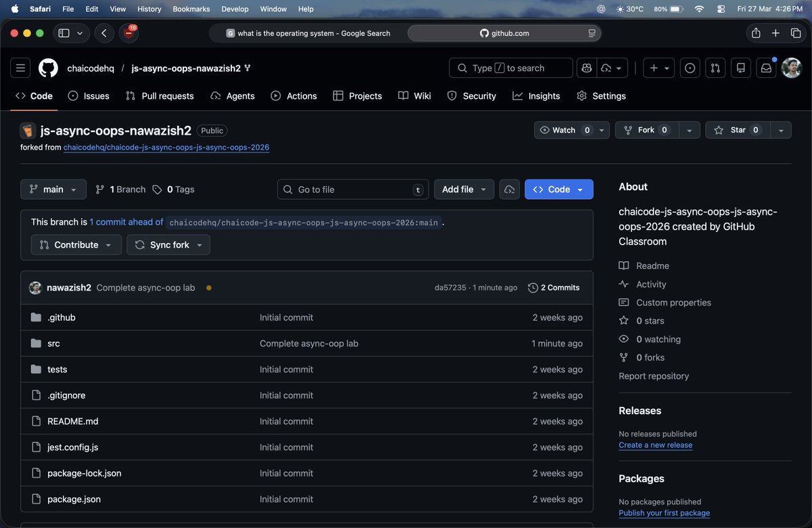The width and height of the screenshot is (812, 528).
Task: Open the issues circle icon in header
Action: [x=690, y=68]
